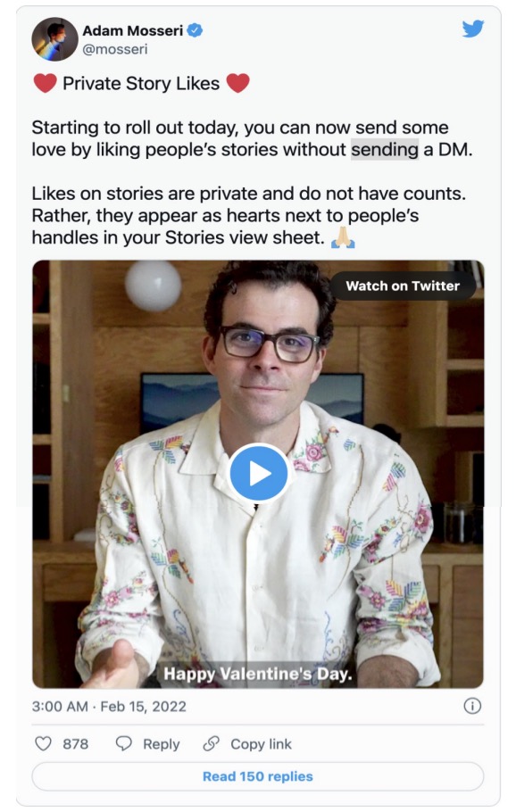The height and width of the screenshot is (812, 516).
Task: Play the video with the blue play button
Action: 259,473
